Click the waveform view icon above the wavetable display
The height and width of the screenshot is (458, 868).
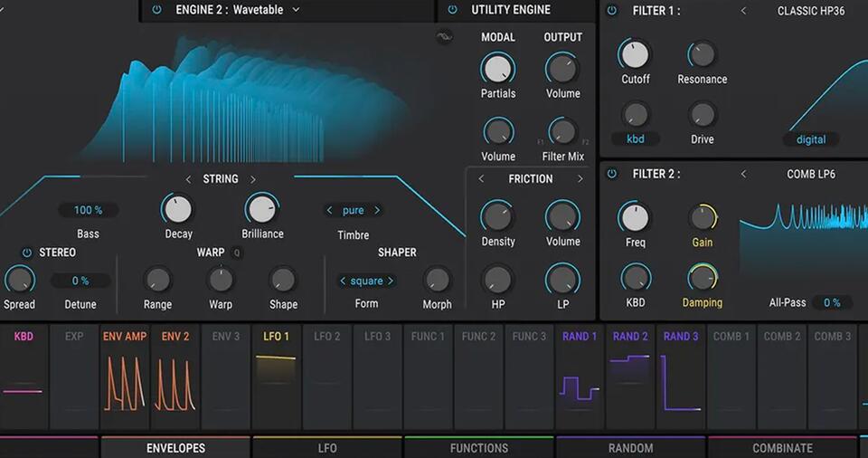444,37
